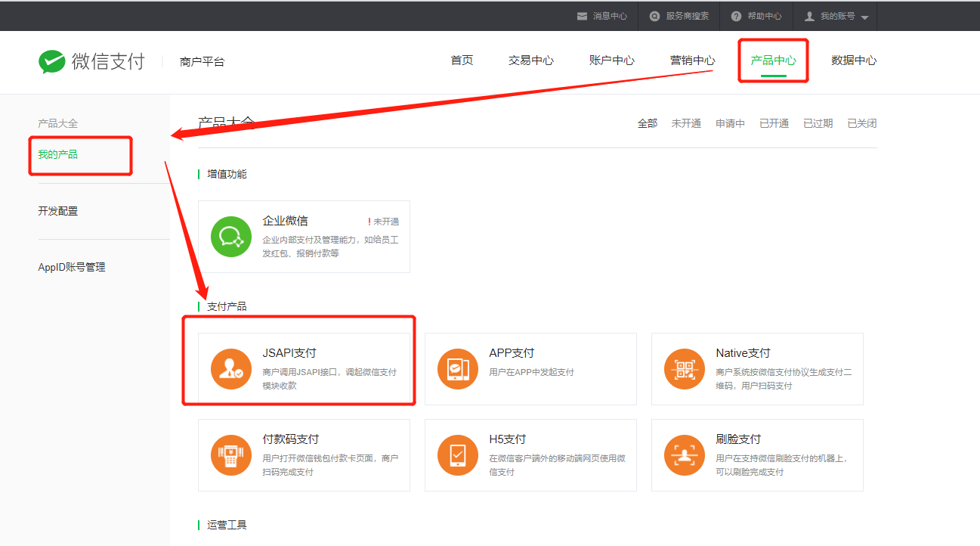This screenshot has height=546, width=980.
Task: Click the 付款码支付 scanner icon
Action: coord(230,455)
